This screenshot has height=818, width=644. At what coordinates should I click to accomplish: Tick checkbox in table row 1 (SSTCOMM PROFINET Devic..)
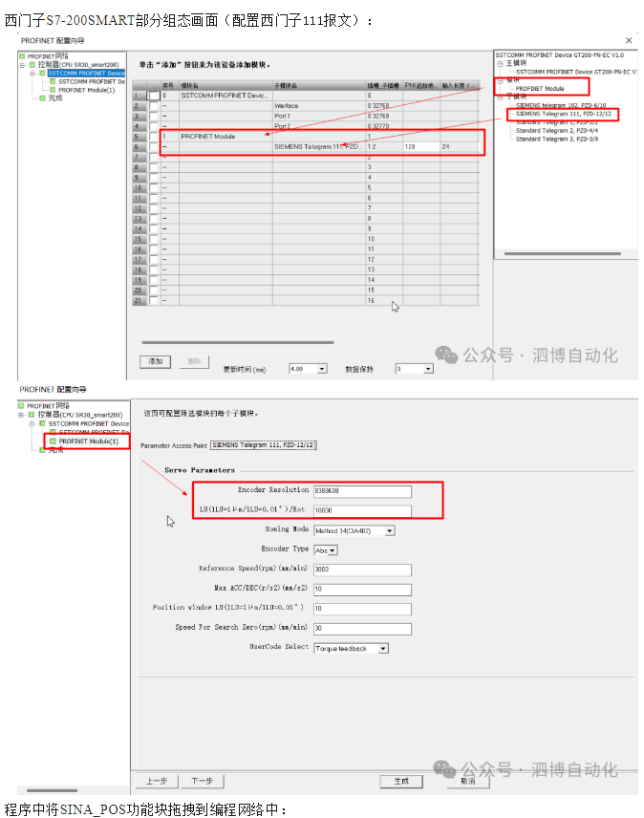pos(153,96)
